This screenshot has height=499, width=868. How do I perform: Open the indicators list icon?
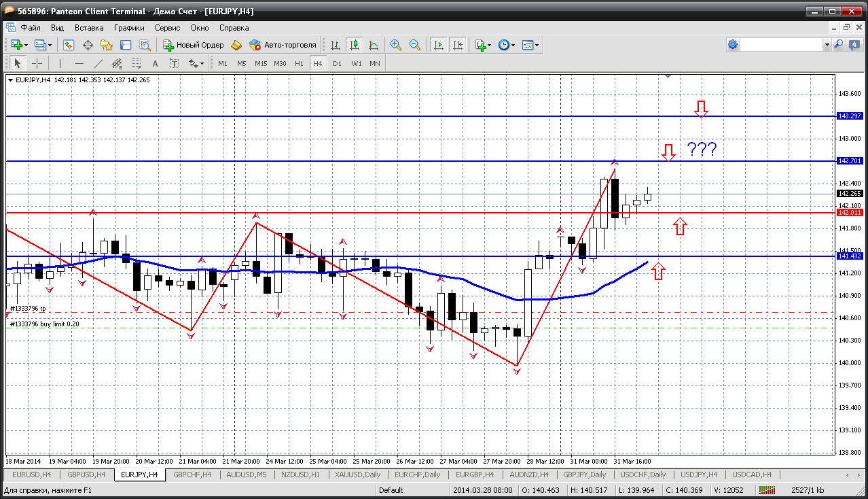pyautogui.click(x=481, y=45)
